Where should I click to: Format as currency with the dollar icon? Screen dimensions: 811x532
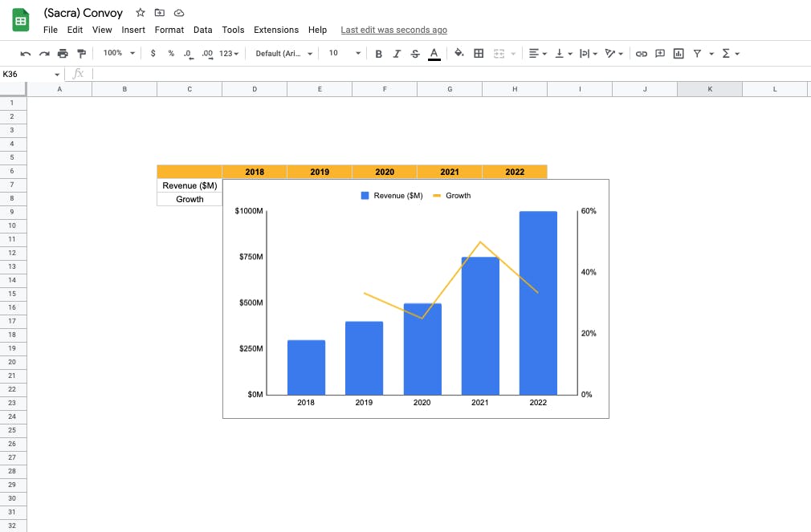tap(153, 53)
